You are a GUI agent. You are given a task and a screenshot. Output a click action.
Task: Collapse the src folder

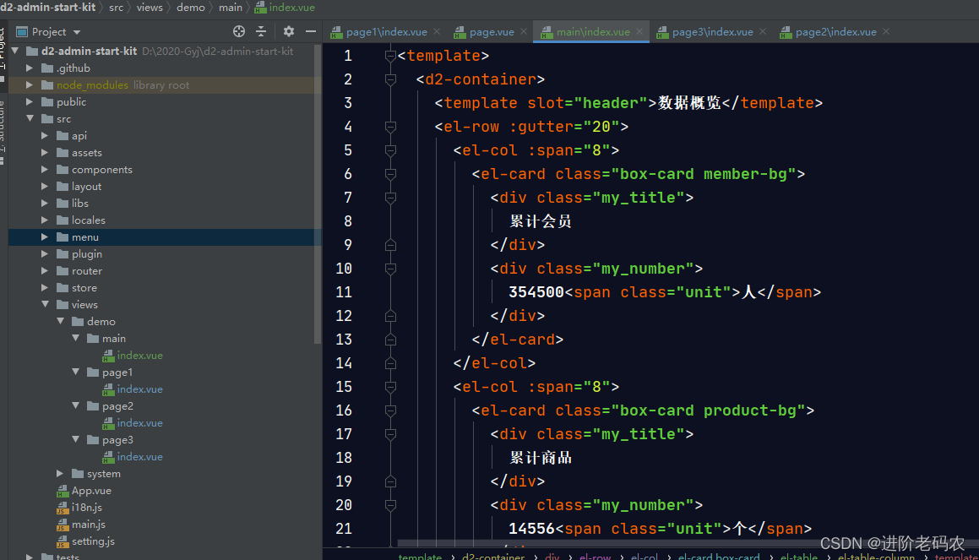point(30,118)
